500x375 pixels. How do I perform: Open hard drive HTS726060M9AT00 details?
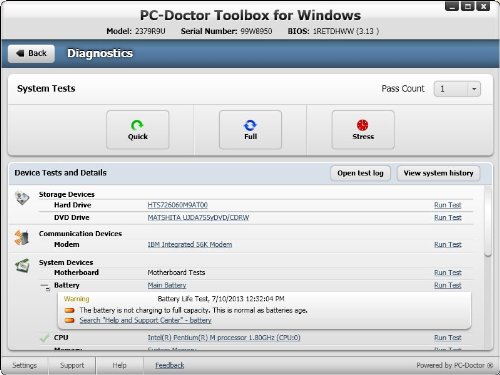coord(178,205)
